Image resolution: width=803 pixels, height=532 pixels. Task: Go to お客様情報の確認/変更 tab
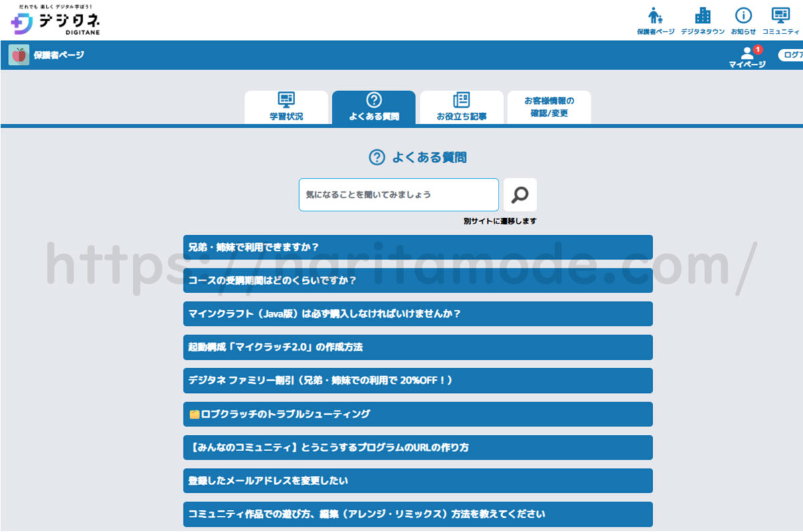(549, 107)
